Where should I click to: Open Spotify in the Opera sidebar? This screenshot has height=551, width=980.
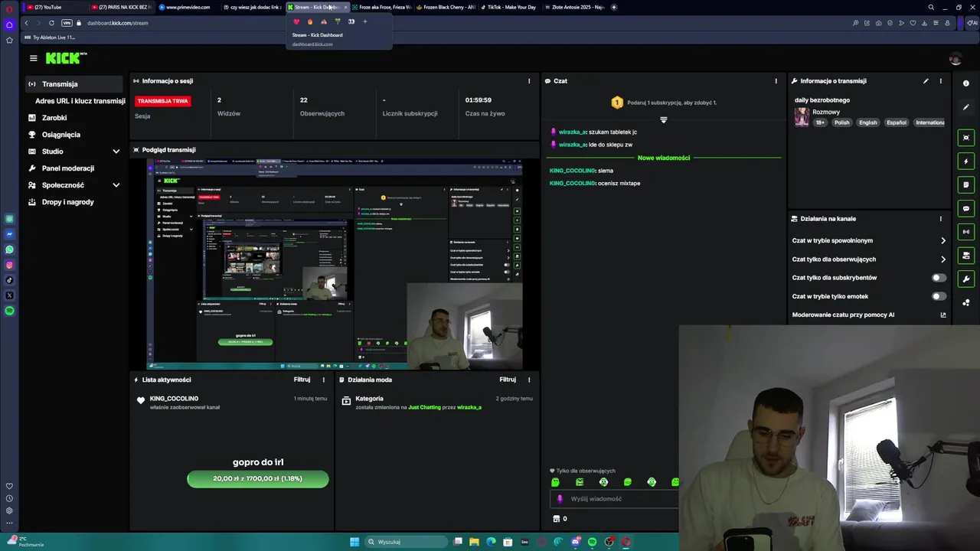pos(9,311)
